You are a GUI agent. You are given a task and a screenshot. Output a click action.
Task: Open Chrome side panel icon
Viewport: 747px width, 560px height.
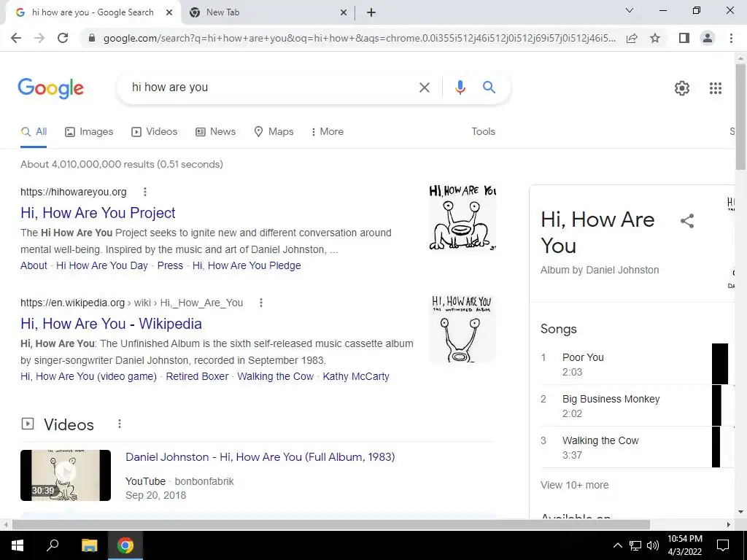tap(684, 38)
